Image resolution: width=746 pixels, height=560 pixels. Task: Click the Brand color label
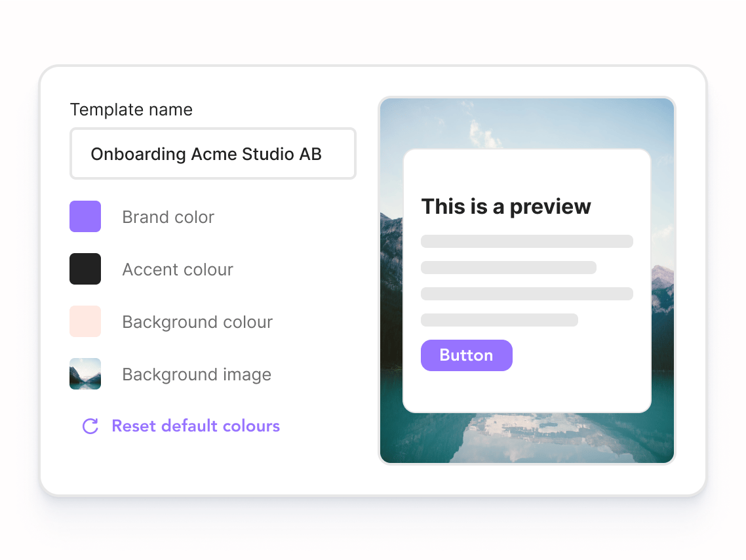pos(168,217)
